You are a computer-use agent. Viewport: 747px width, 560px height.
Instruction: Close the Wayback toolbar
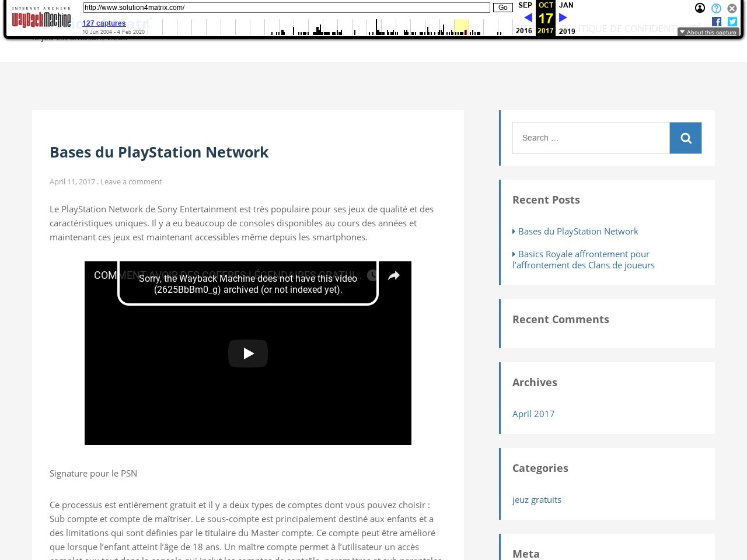point(732,8)
